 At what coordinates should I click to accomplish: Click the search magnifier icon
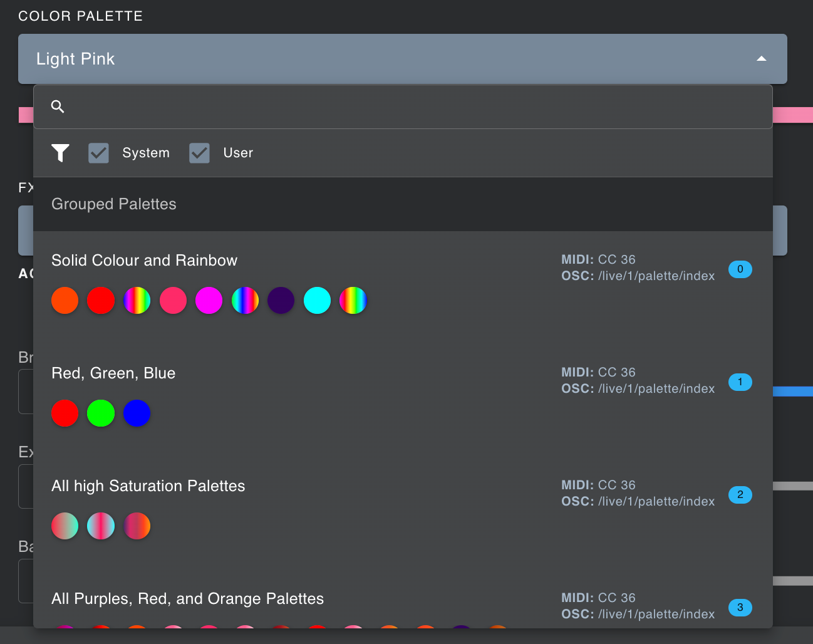(58, 106)
